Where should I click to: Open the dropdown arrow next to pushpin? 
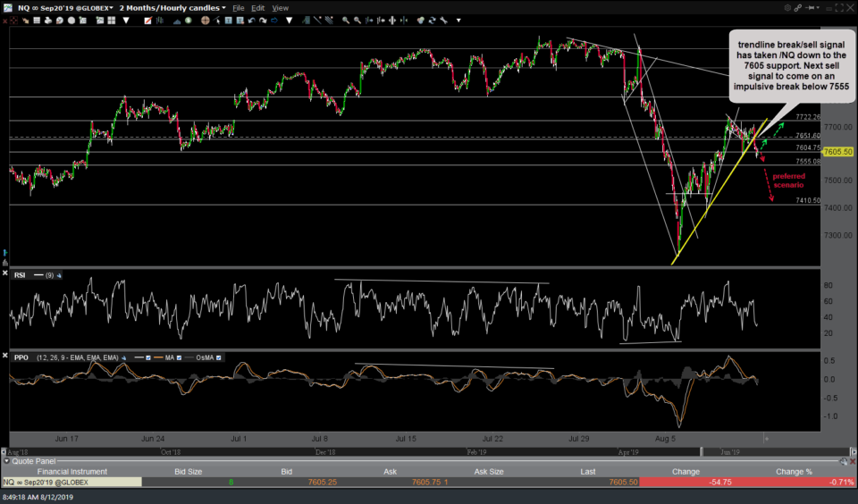click(820, 8)
